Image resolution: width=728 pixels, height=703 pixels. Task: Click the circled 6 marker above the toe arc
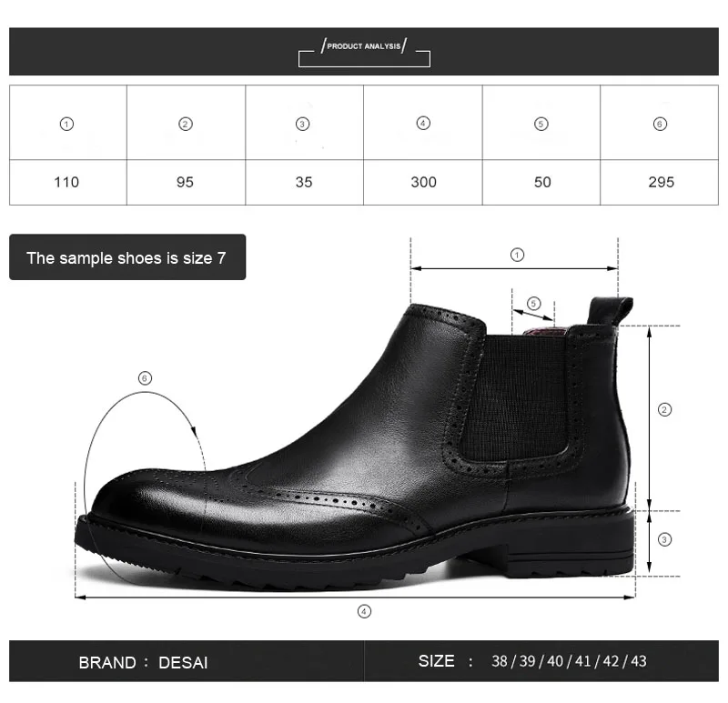pos(145,378)
